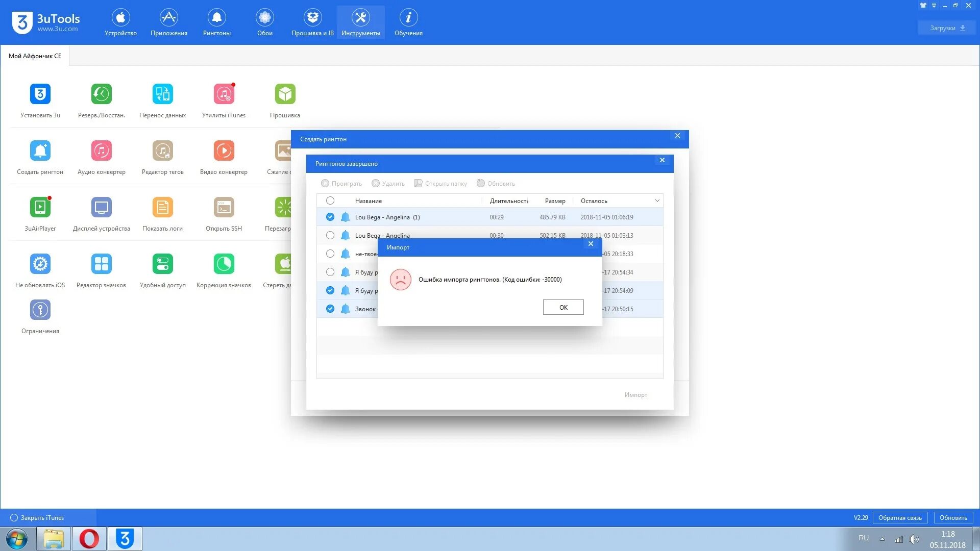Open the 3uAirPlayer tool

pyautogui.click(x=40, y=208)
